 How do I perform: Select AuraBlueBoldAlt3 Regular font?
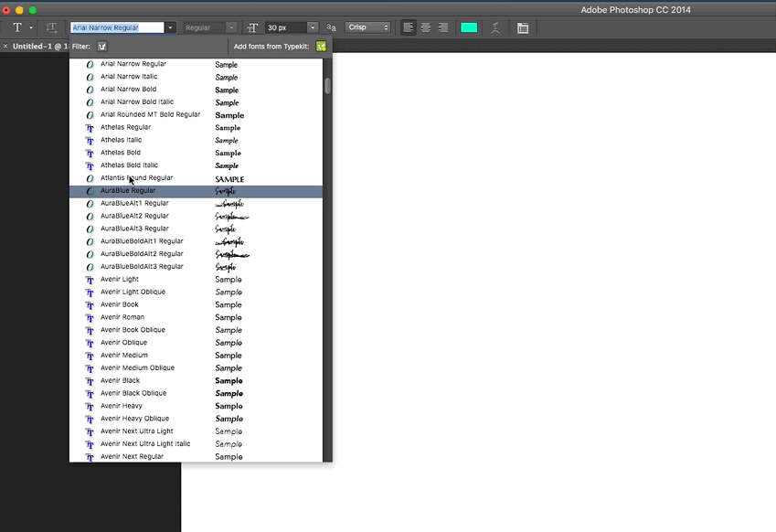click(196, 267)
